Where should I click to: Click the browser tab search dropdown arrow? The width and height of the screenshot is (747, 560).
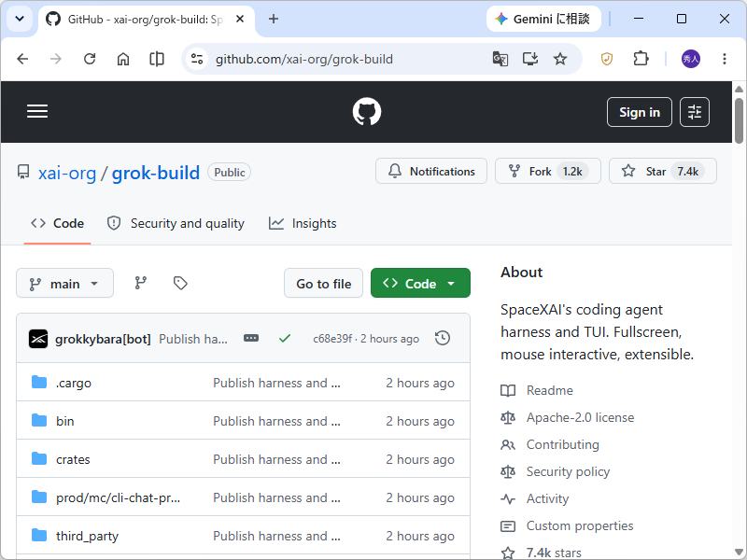20,19
